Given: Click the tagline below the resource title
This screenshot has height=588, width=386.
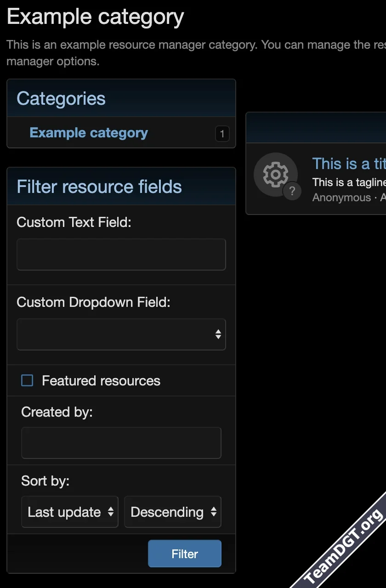Looking at the screenshot, I should click(348, 182).
